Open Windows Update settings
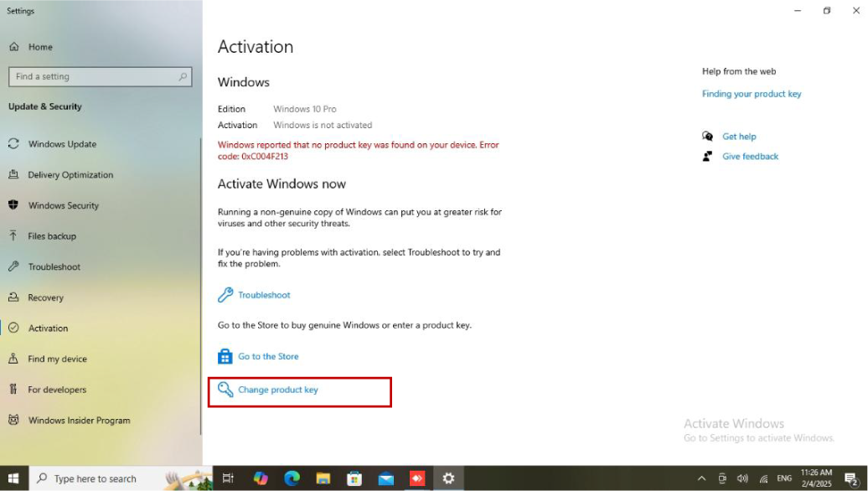Image resolution: width=868 pixels, height=491 pixels. (62, 144)
